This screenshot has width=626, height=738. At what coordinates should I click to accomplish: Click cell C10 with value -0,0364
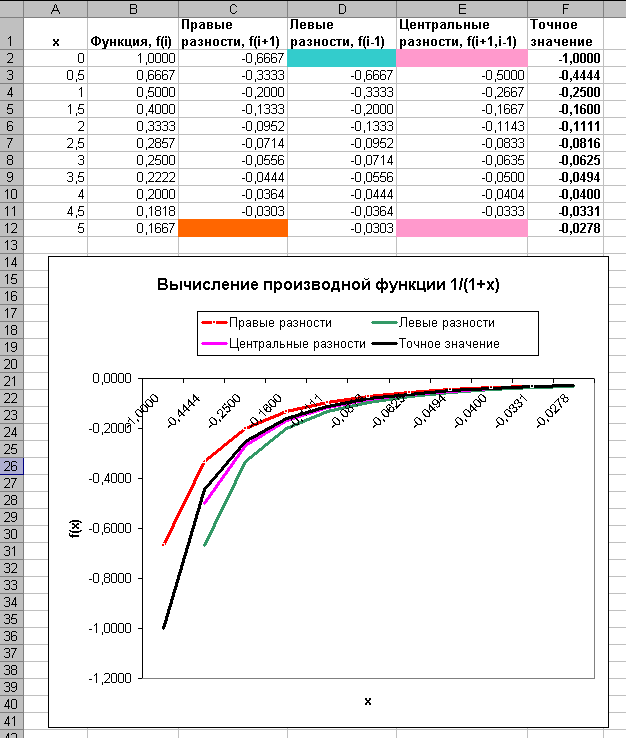233,194
